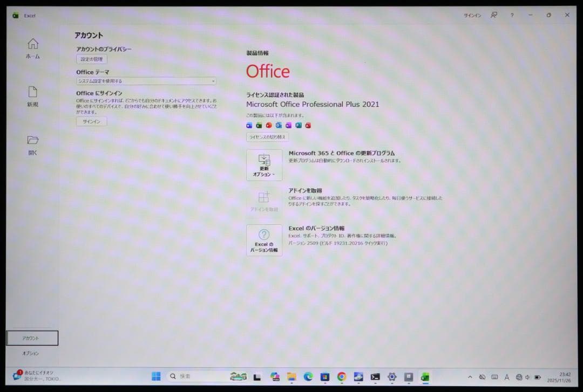583x392 pixels.
Task: Click the "Microsoft 365 と Office の更新プログラム" heading
Action: (342, 153)
